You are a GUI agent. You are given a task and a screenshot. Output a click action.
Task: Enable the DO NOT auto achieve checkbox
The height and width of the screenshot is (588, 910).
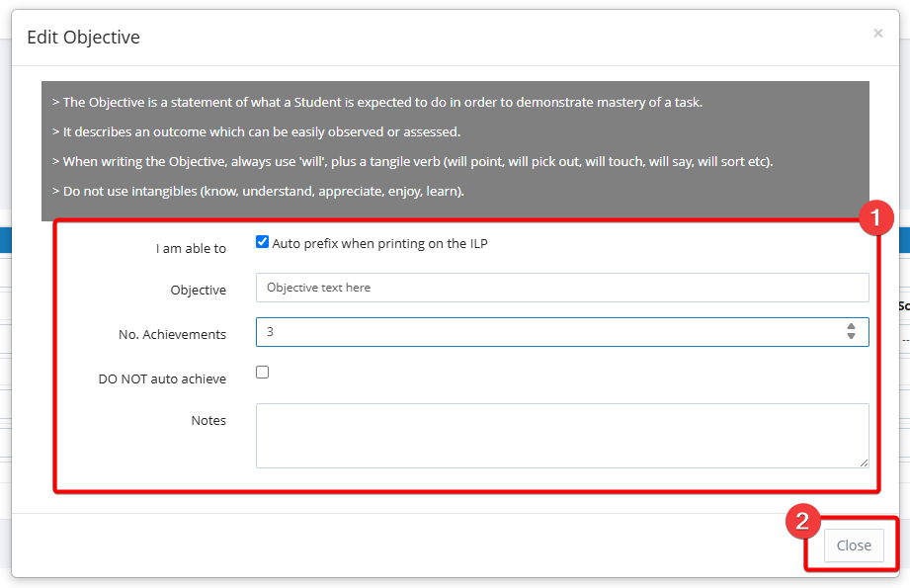pos(262,373)
